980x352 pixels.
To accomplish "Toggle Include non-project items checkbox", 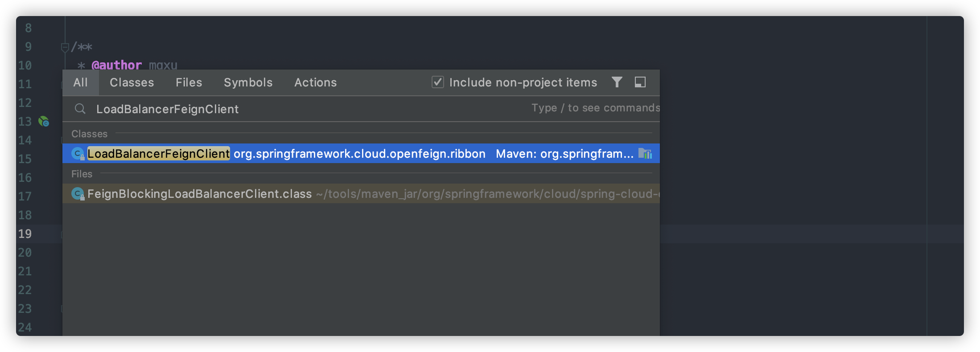I will 438,82.
